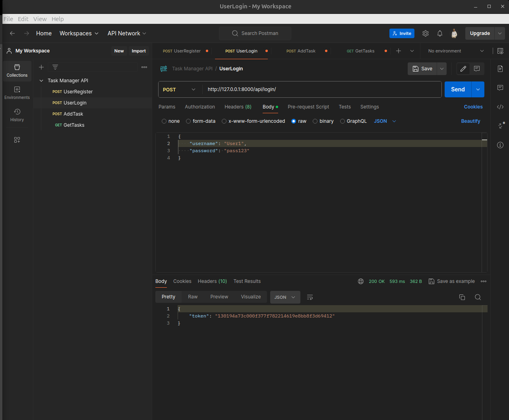509x420 pixels.
Task: Open the configure sidebar grid icon
Action: 17,140
